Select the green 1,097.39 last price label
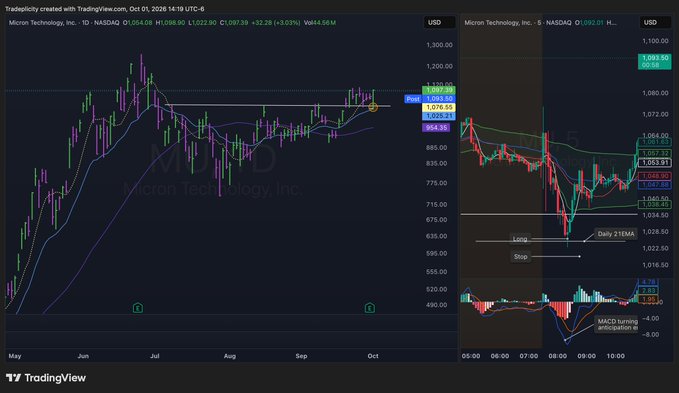The image size is (679, 393). tap(439, 90)
